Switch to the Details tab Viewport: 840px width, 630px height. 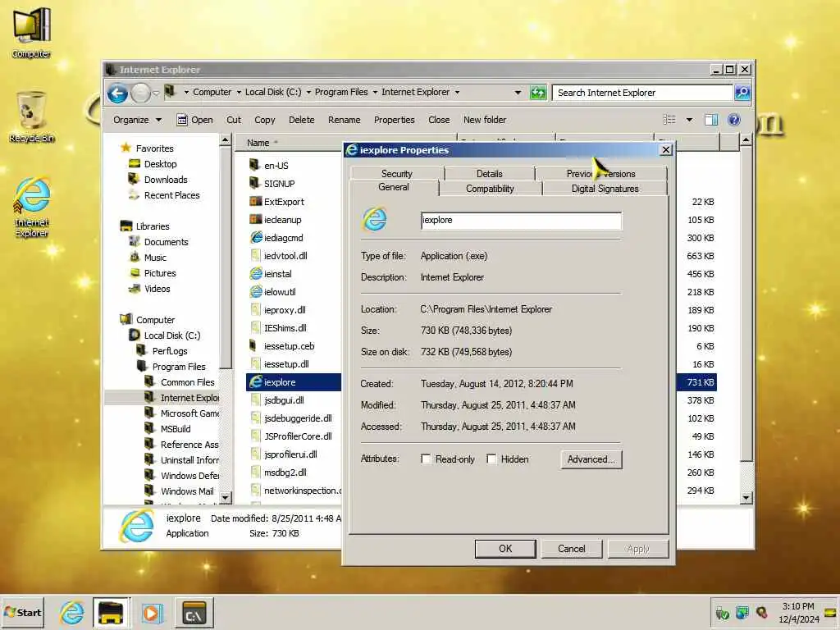[x=489, y=174]
